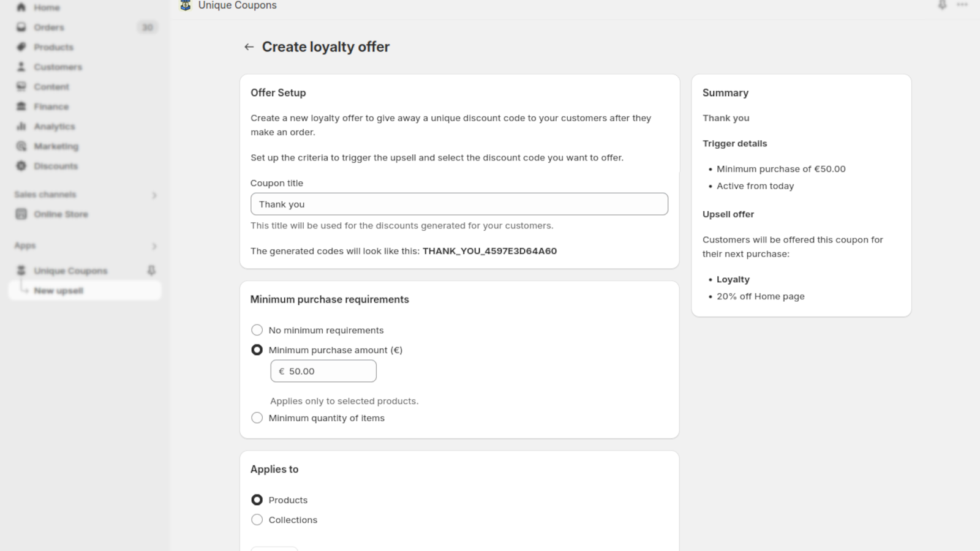Screen dimensions: 980x551
Task: Open the Analytics chart icon
Action: pyautogui.click(x=21, y=126)
